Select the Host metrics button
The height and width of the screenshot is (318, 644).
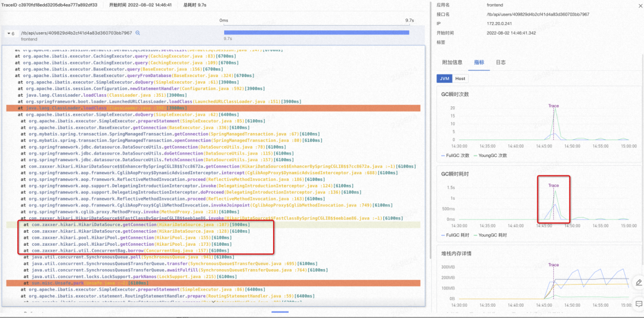(x=460, y=78)
